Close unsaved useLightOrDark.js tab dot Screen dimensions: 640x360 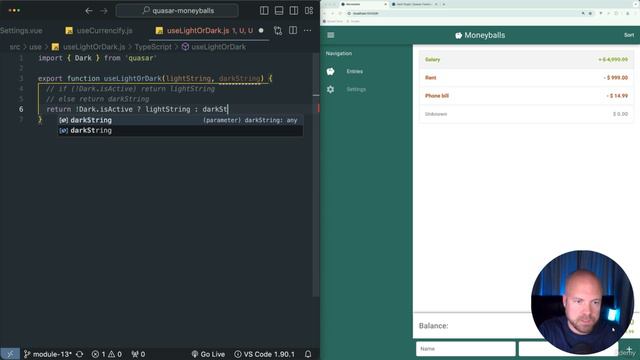pyautogui.click(x=261, y=31)
